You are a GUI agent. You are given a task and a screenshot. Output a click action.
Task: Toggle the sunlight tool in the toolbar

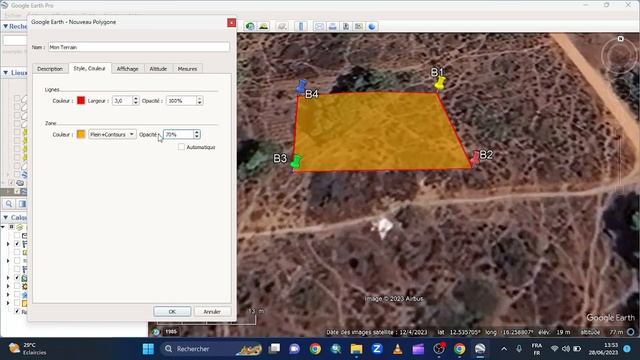click(x=264, y=27)
